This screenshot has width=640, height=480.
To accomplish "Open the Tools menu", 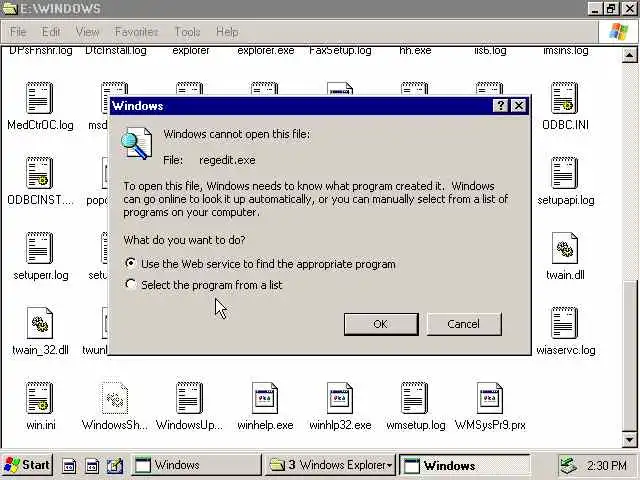I will click(187, 32).
